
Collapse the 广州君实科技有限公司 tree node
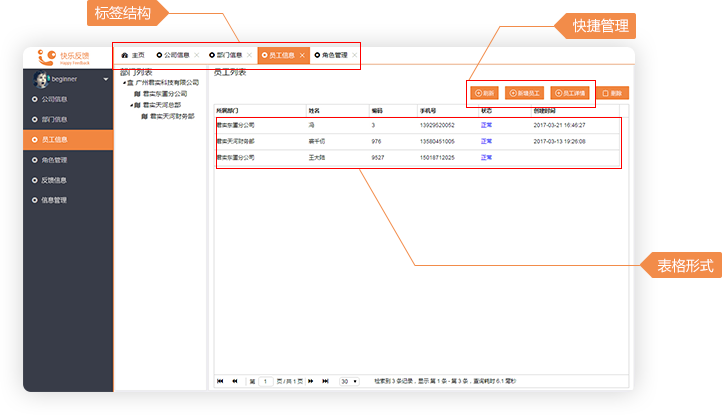pos(124,83)
